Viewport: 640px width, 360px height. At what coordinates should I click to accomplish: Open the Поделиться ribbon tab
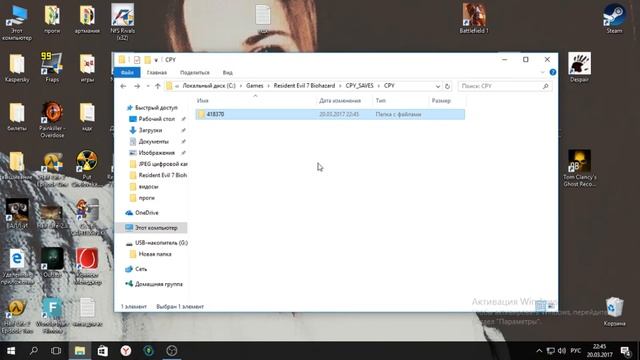[x=195, y=72]
